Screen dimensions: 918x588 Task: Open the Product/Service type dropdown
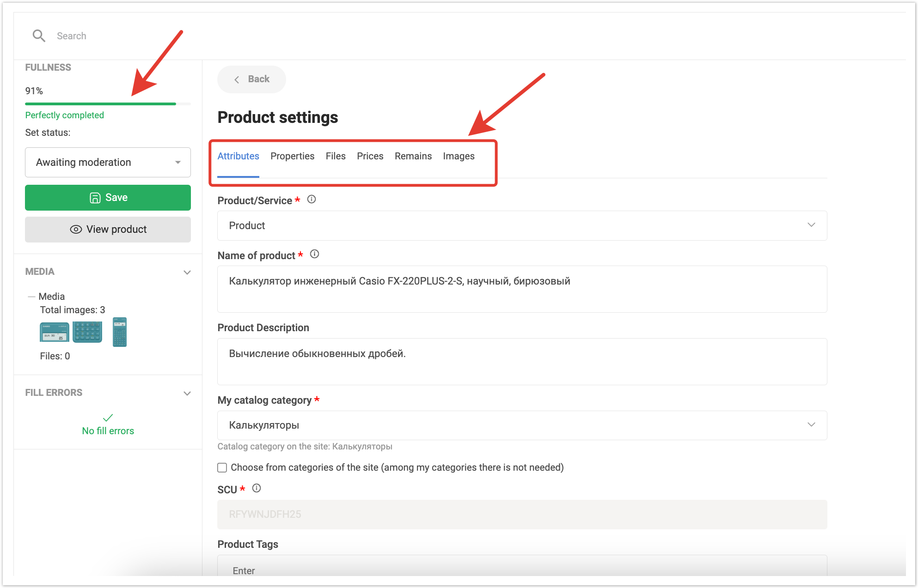point(522,225)
